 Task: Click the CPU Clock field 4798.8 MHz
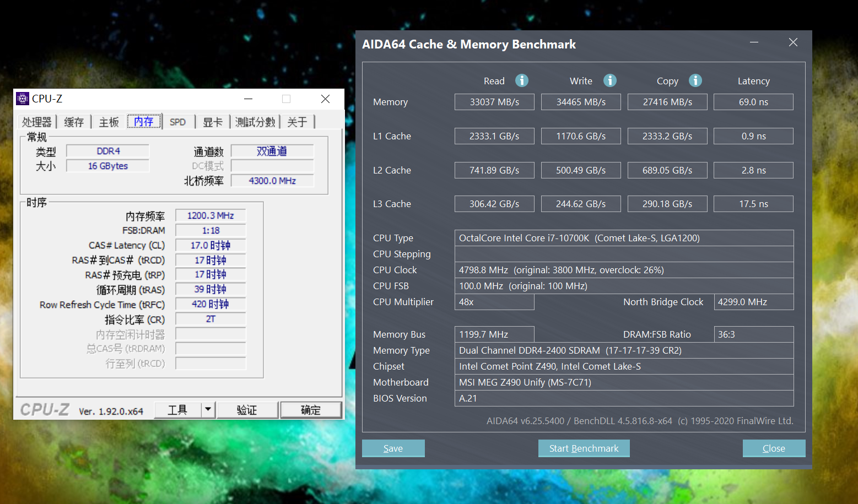tap(624, 270)
